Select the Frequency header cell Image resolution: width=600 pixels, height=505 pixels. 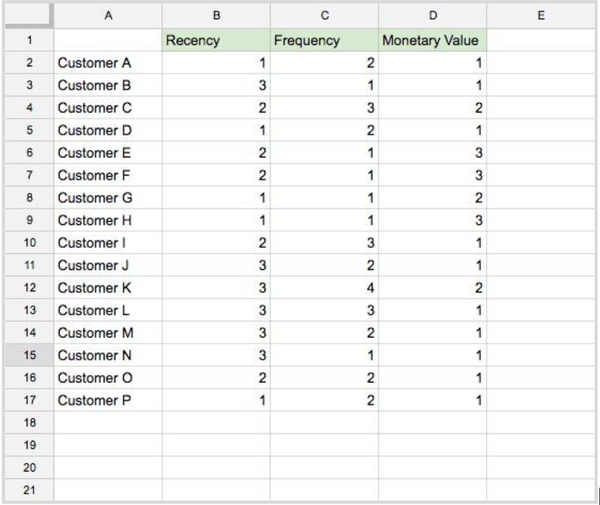(x=324, y=41)
